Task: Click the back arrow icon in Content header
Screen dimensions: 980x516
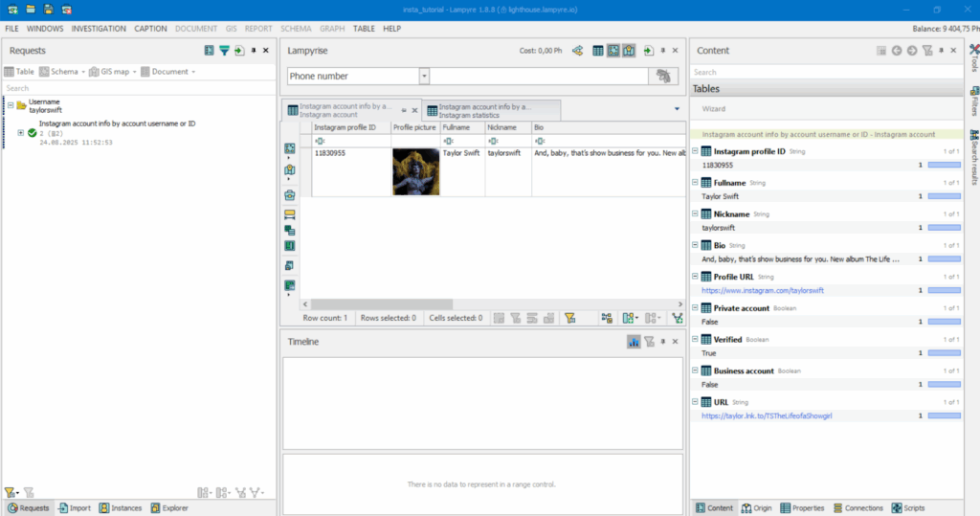Action: (x=897, y=51)
